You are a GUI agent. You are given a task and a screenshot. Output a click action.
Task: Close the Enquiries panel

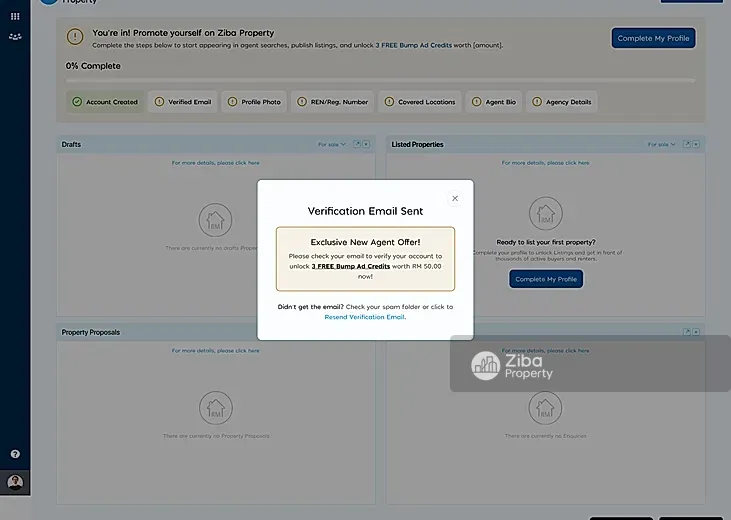point(696,332)
